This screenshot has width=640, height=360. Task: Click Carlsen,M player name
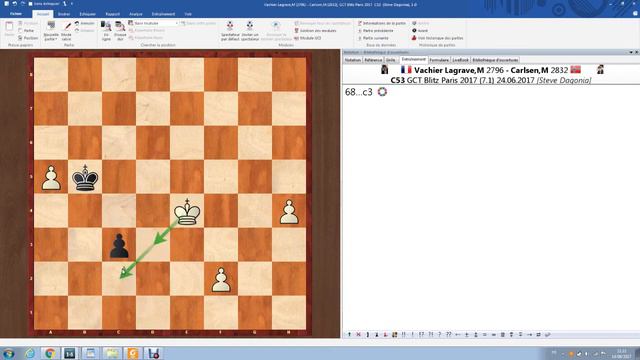[x=529, y=70]
